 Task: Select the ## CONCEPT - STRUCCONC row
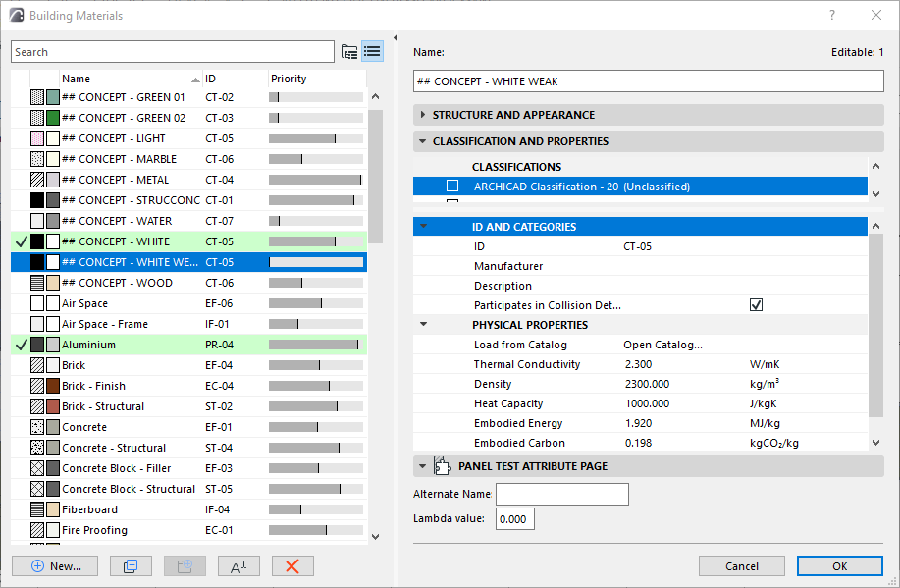pos(188,200)
